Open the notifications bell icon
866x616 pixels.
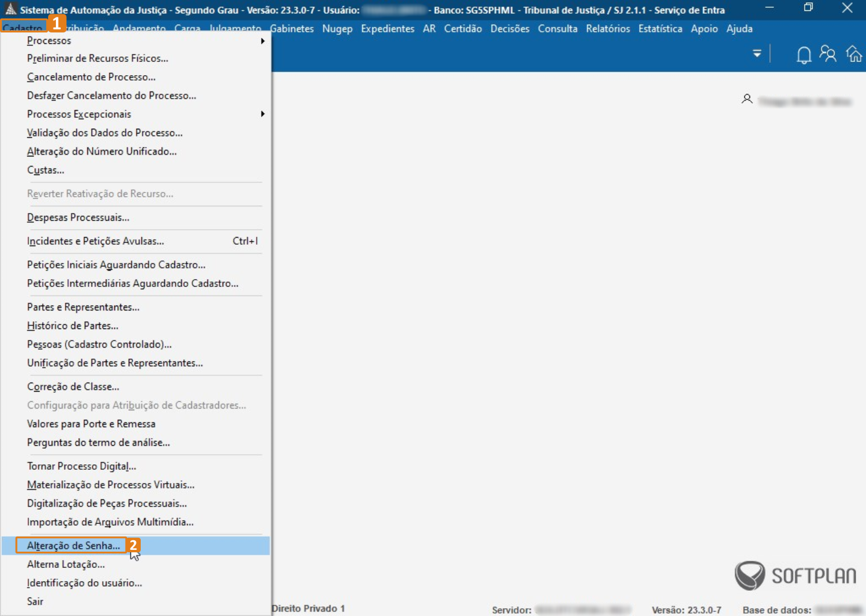click(x=803, y=55)
